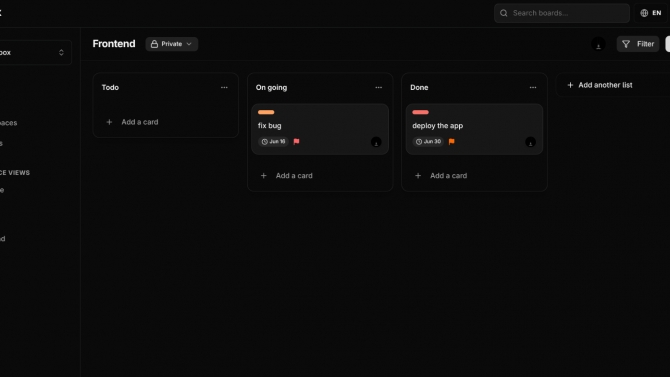Open the On going list options menu
Viewport: 670px width, 377px height.
click(379, 87)
